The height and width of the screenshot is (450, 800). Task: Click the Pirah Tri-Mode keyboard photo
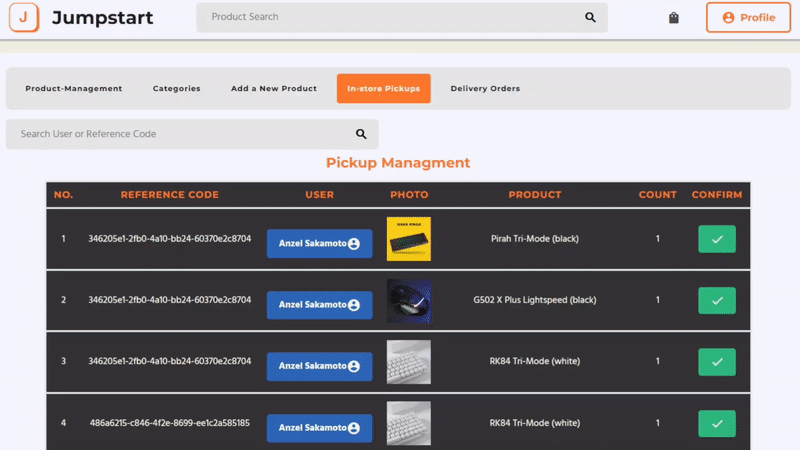[409, 239]
